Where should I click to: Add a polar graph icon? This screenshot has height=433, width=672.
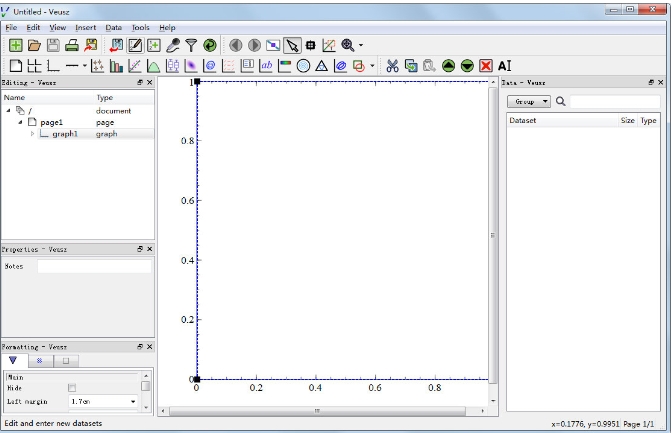[303, 66]
